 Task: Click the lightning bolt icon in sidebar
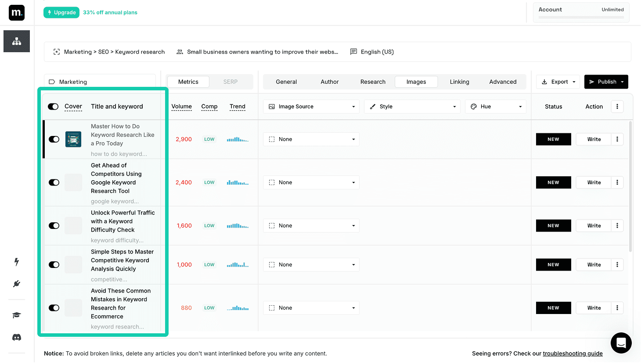[16, 262]
